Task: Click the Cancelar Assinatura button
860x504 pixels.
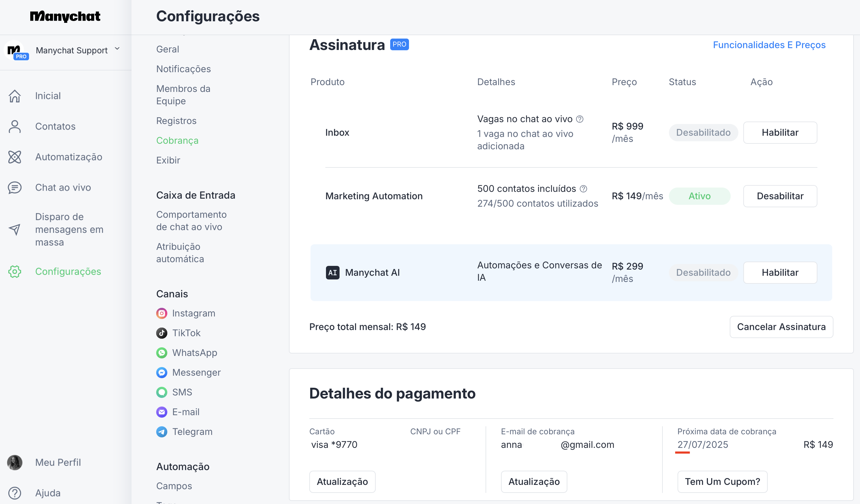Action: [781, 327]
